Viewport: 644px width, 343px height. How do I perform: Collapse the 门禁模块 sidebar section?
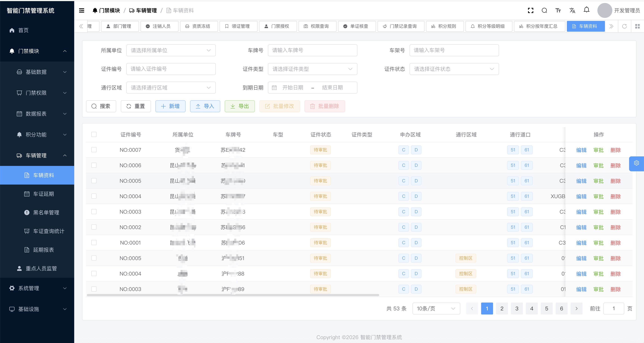37,51
